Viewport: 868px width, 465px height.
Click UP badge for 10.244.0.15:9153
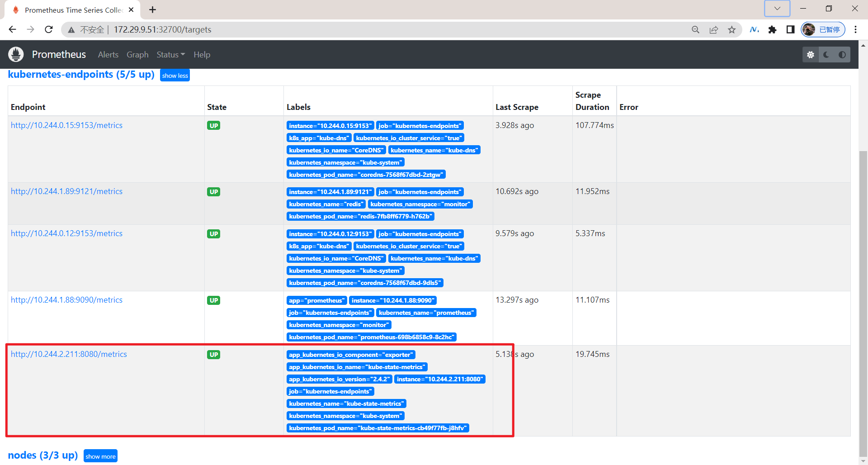point(214,126)
